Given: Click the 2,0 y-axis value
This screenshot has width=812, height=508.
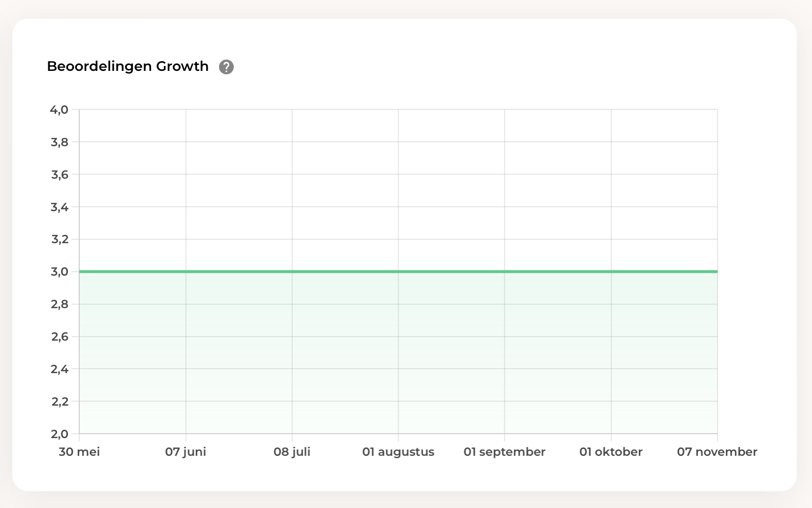Looking at the screenshot, I should point(60,434).
